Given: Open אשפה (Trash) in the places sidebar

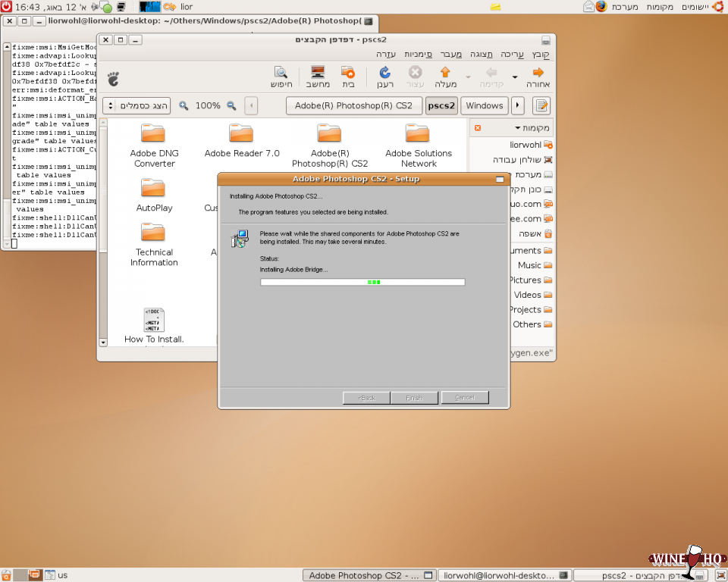Looking at the screenshot, I should (535, 233).
